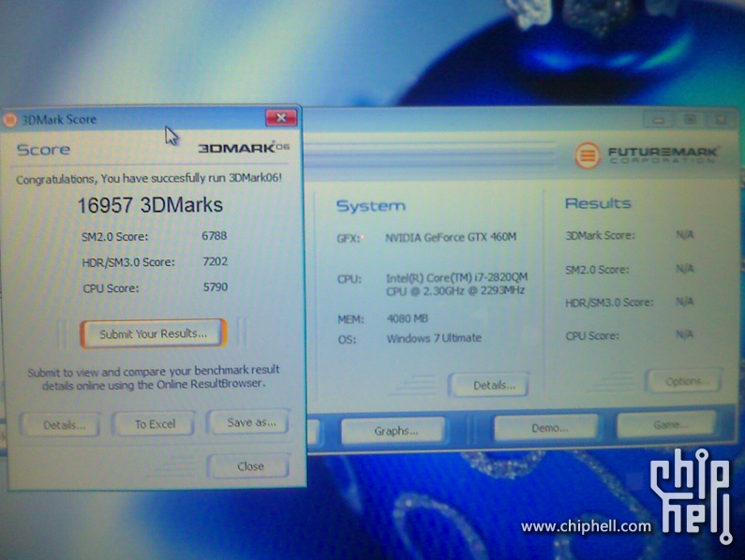Open the Results Options button
Image resolution: width=745 pixels, height=560 pixels.
tap(684, 381)
